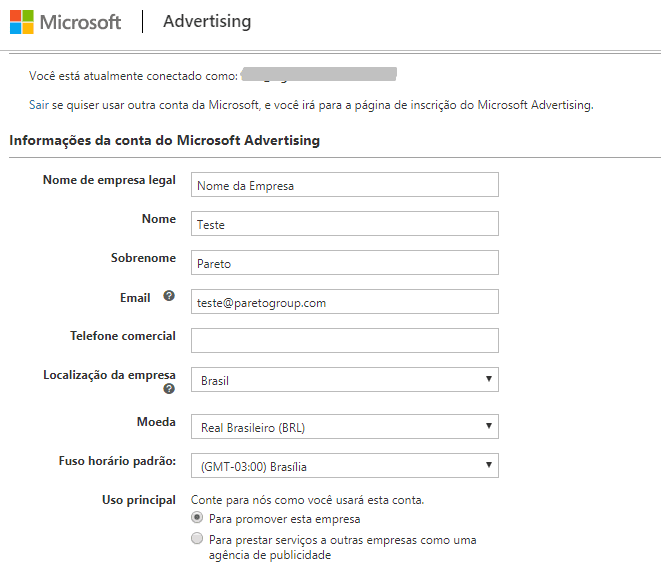Viewport: 661px width, 572px height.
Task: Click the 'Fuso horário padrão:' label
Action: [x=117, y=461]
